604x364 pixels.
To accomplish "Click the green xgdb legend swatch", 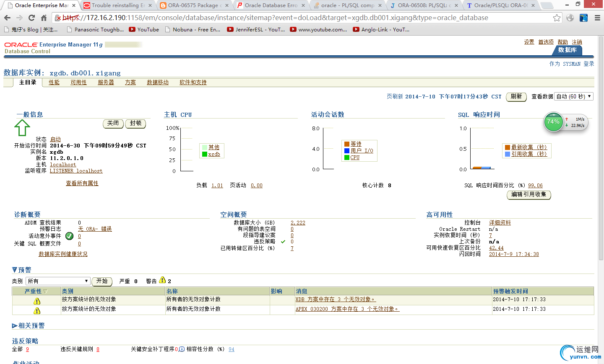I will tap(205, 154).
